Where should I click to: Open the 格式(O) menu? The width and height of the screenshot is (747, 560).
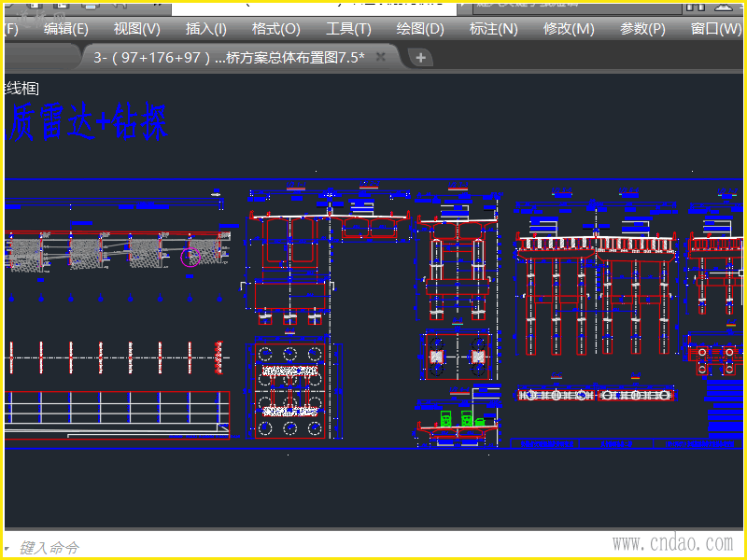tap(275, 29)
